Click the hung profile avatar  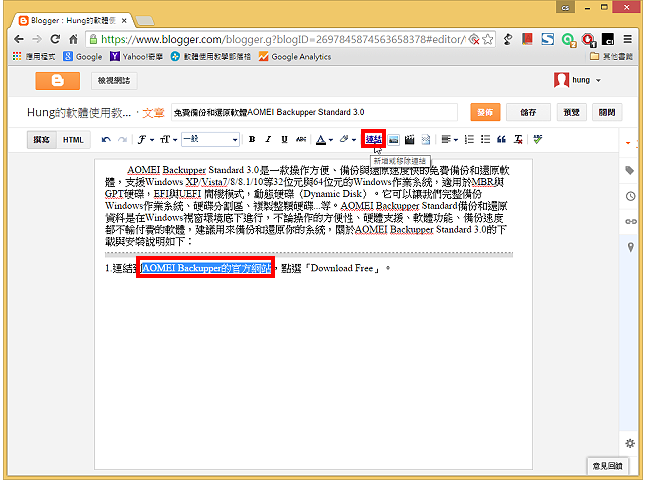561,80
